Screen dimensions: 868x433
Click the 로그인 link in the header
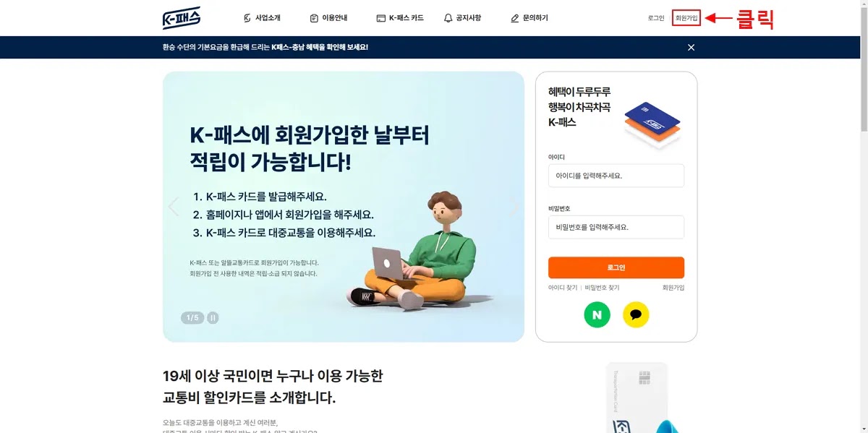[x=656, y=18]
